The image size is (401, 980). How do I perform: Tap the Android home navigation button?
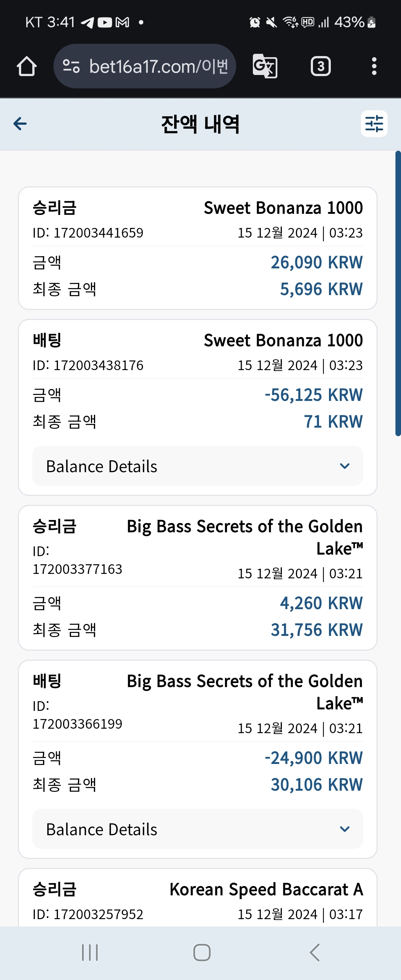(202, 952)
